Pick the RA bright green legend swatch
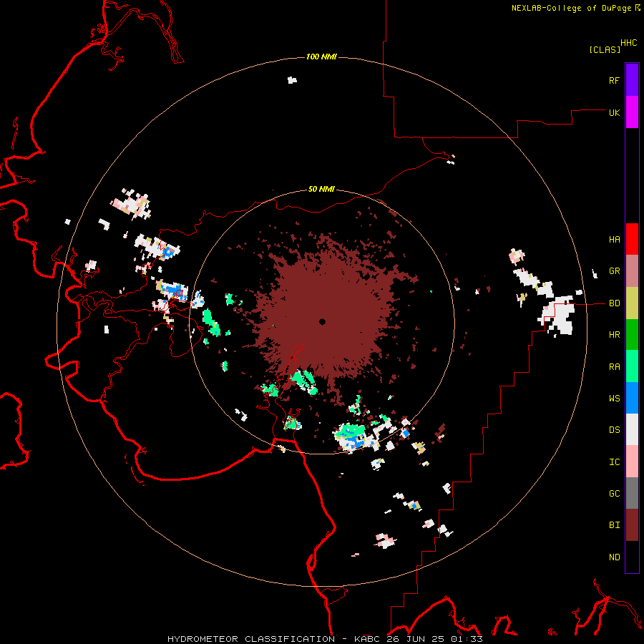 [x=632, y=366]
